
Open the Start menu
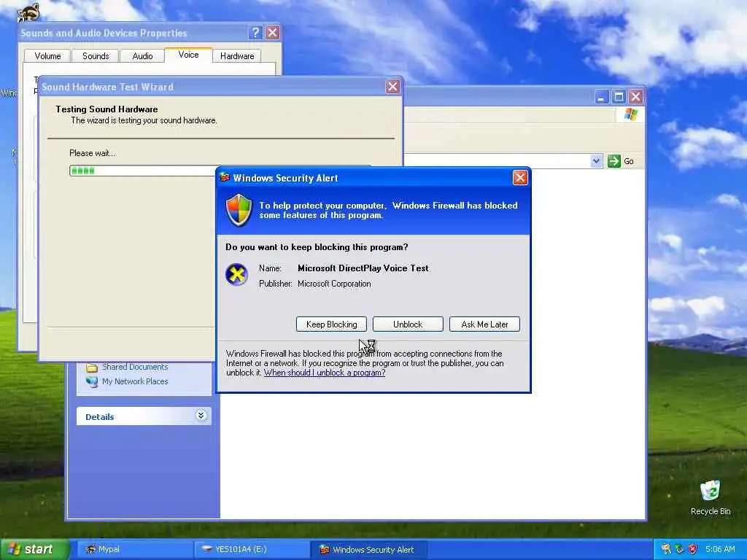[35, 549]
